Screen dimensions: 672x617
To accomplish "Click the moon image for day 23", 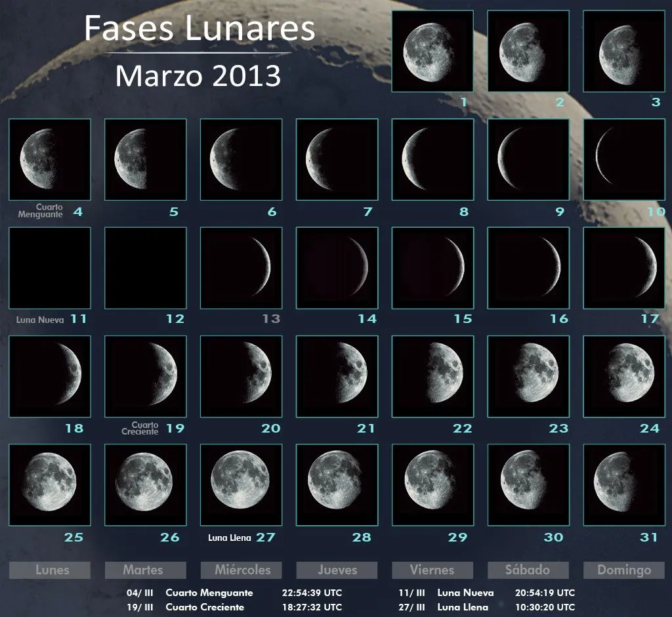I will [x=528, y=377].
